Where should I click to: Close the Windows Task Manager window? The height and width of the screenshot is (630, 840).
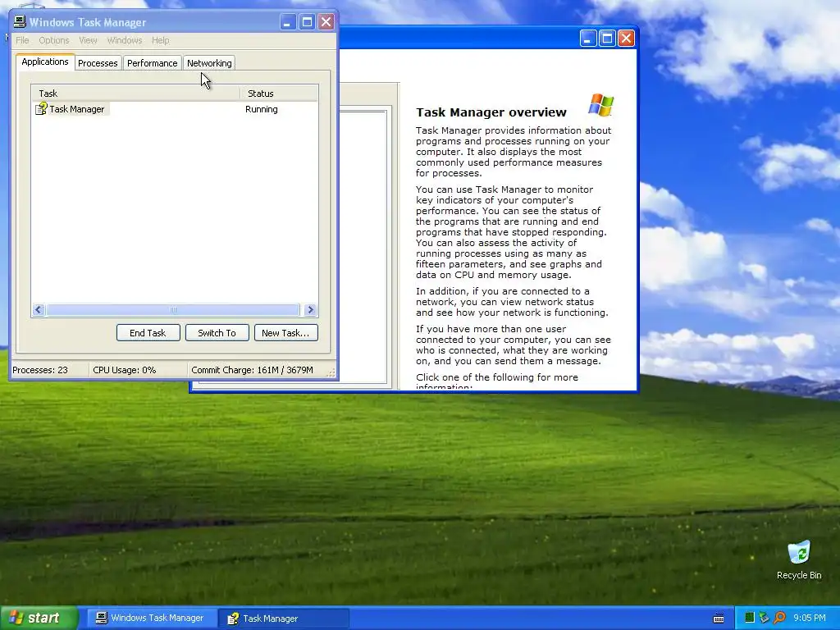click(x=326, y=22)
